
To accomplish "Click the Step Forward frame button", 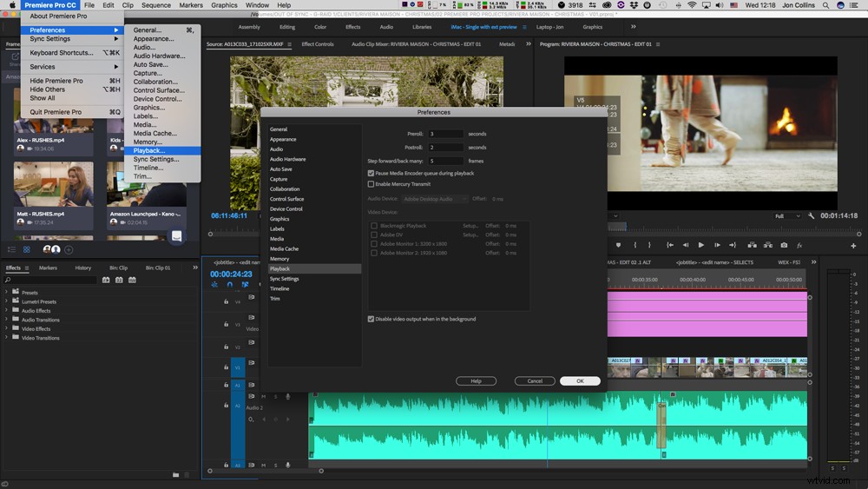I will (718, 245).
